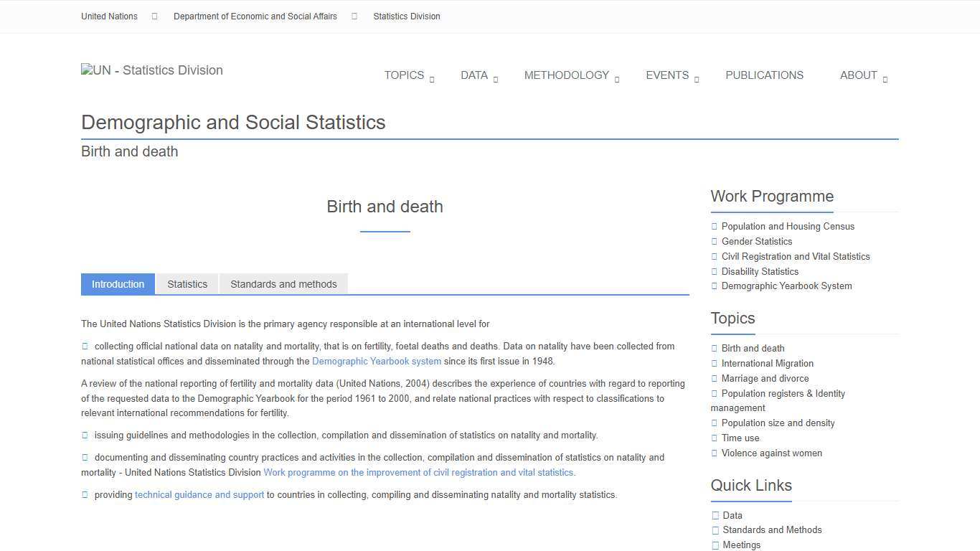Viewport: 980px width, 551px height.
Task: Click the Quick Links Data icon
Action: coord(715,514)
